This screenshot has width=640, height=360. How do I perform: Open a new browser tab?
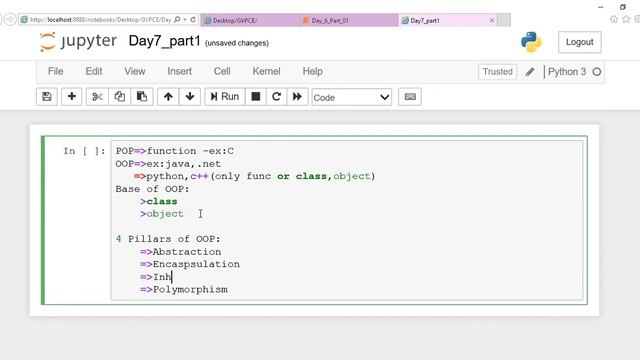[504, 20]
